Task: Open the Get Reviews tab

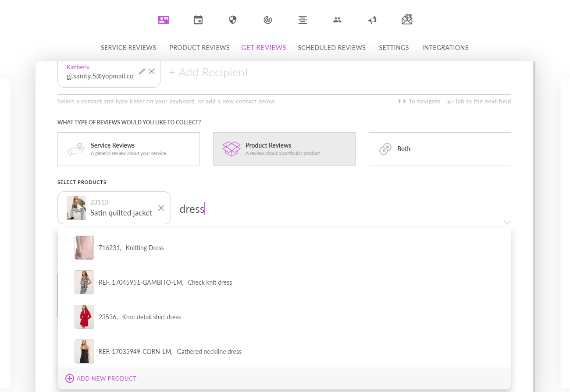Action: pyautogui.click(x=264, y=48)
